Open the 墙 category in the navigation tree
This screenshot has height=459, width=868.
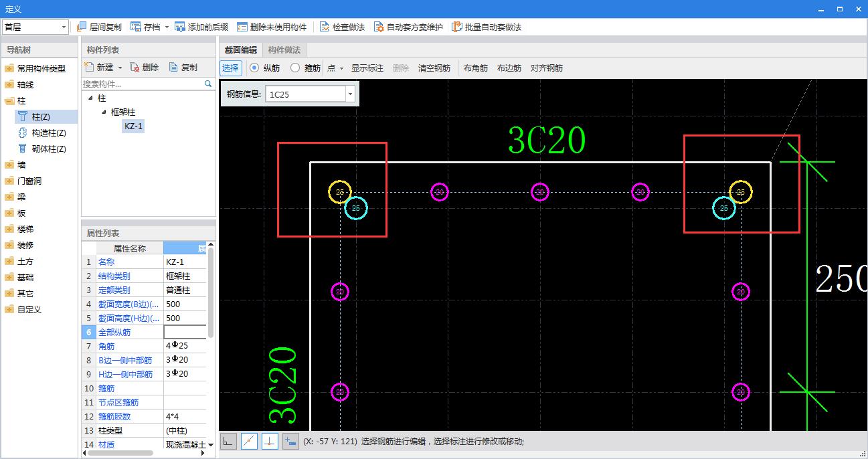21,165
